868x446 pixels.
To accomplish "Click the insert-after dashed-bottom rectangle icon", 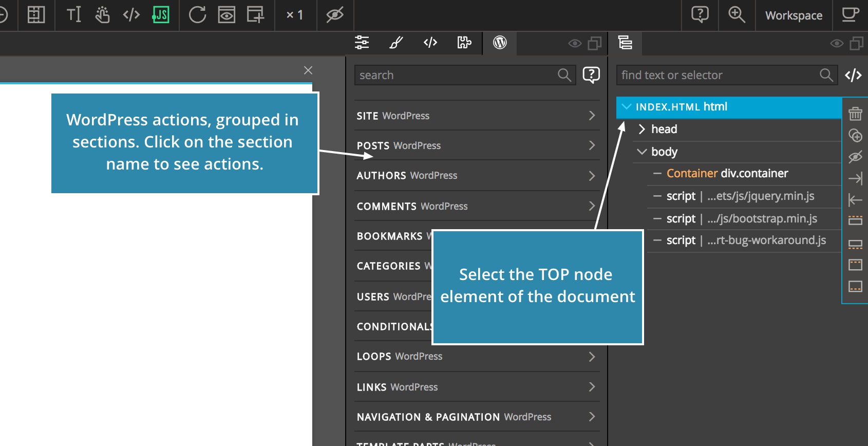I will tap(855, 244).
